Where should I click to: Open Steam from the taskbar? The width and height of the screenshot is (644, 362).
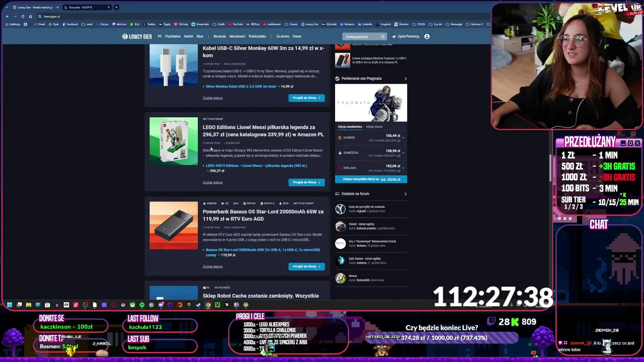click(198, 305)
